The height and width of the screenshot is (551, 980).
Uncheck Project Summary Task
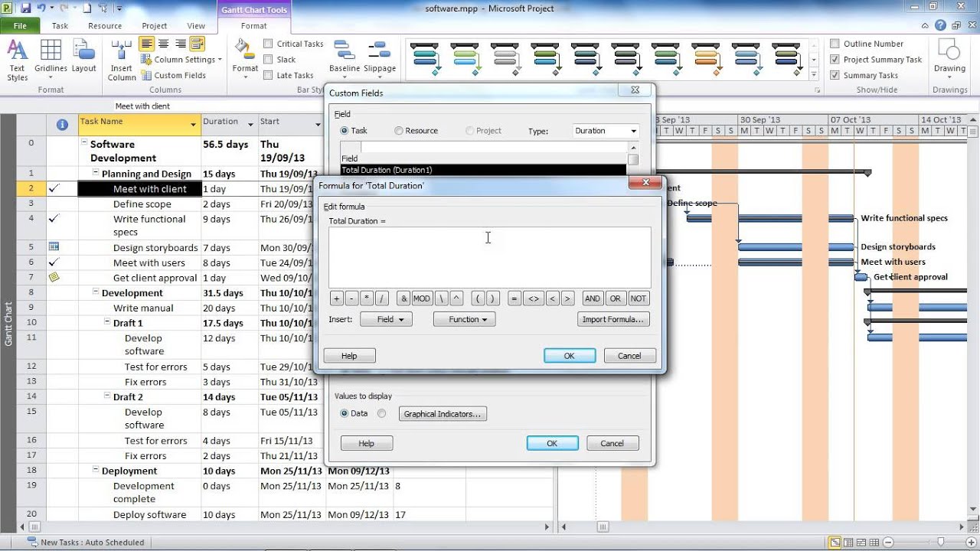pos(835,59)
